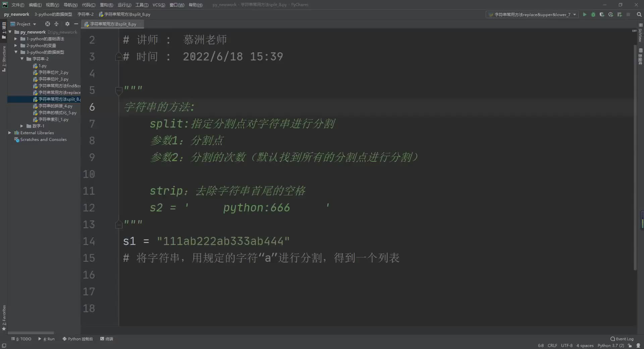The width and height of the screenshot is (644, 349).
Task: Open the 重构(R) menu
Action: point(106,5)
